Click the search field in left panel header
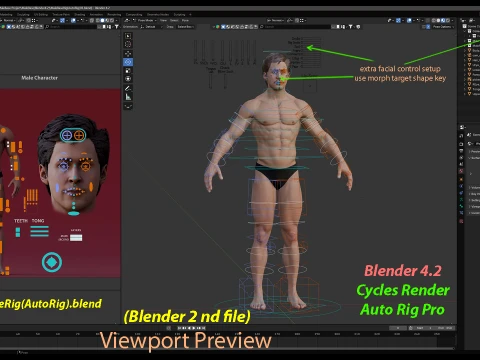 pyautogui.click(x=72, y=27)
